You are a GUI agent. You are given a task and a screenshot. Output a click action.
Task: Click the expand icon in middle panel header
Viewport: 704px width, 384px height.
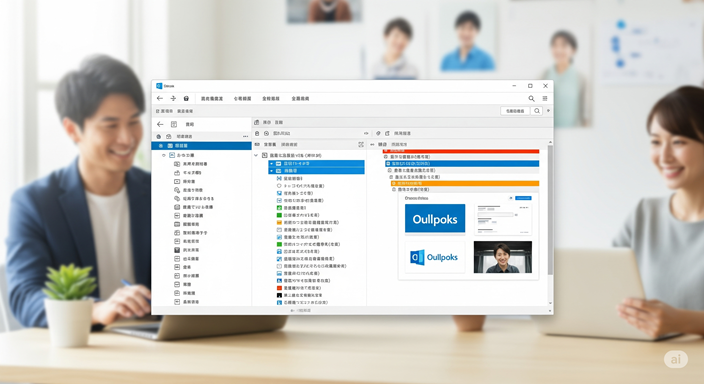tap(361, 145)
